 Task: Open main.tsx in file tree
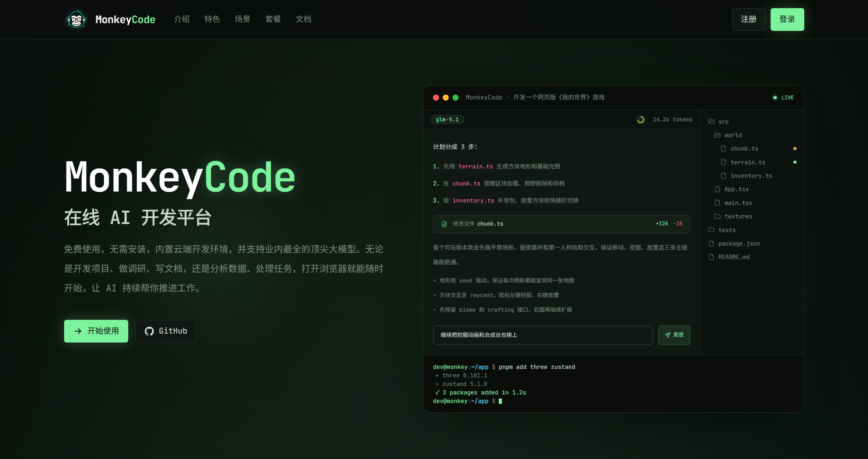coord(738,203)
